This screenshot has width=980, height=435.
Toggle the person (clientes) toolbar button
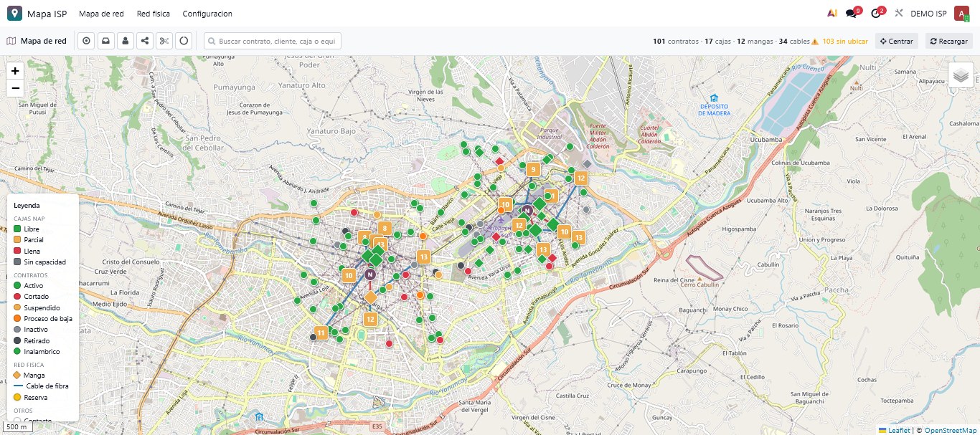point(126,41)
